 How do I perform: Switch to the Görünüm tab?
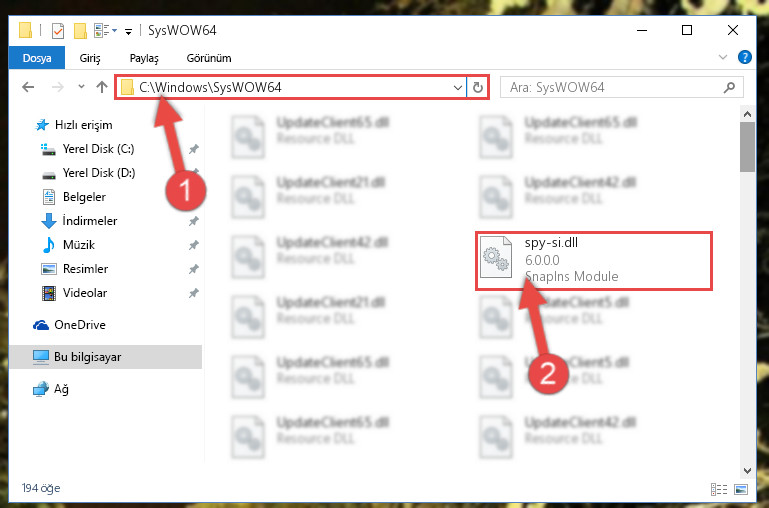point(209,58)
